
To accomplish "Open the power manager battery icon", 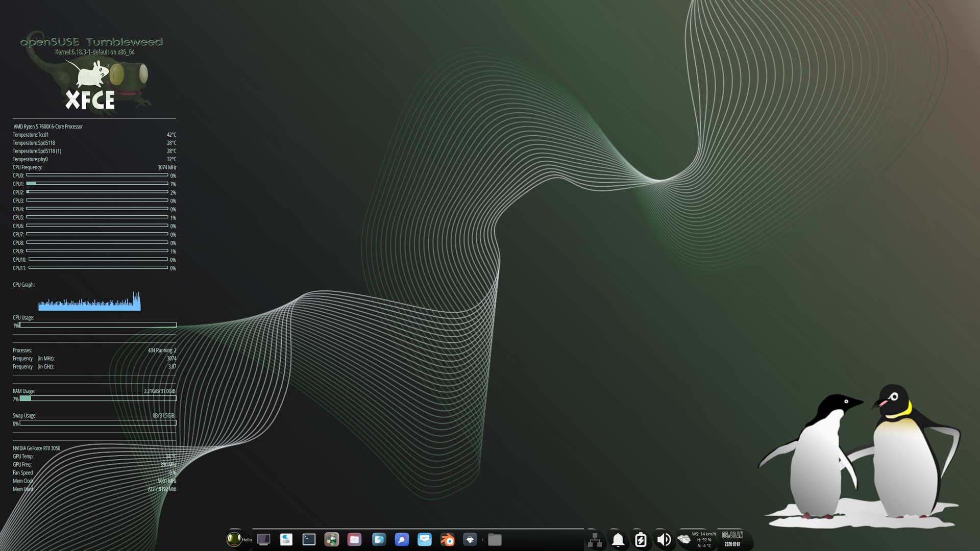I will point(641,540).
